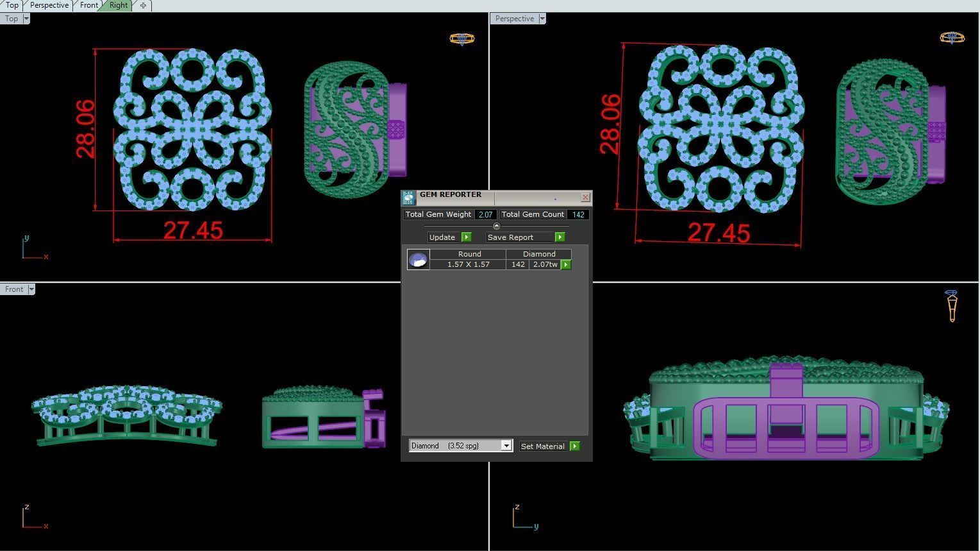Switch to the Perspective viewport tab
980x551 pixels.
[49, 5]
